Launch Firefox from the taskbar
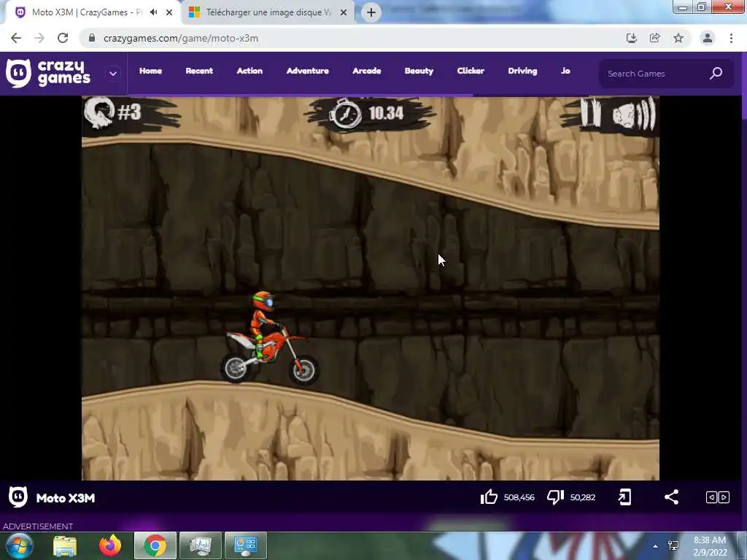Viewport: 747px width, 560px height. coord(110,545)
